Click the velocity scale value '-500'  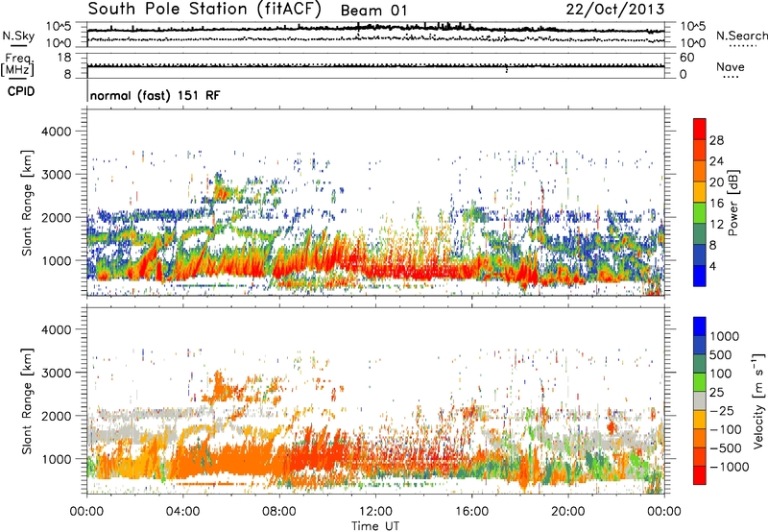coord(726,447)
